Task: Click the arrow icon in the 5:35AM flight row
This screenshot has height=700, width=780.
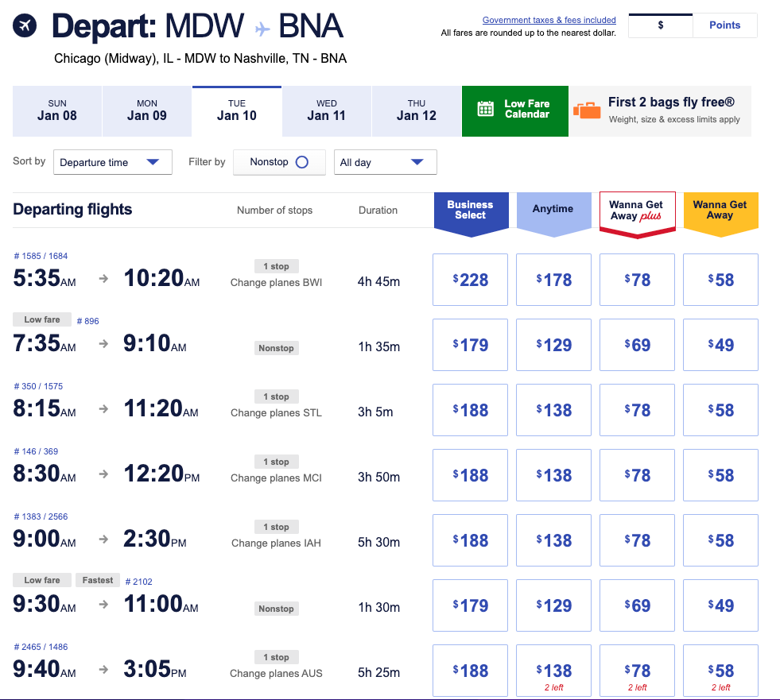Action: 103,280
